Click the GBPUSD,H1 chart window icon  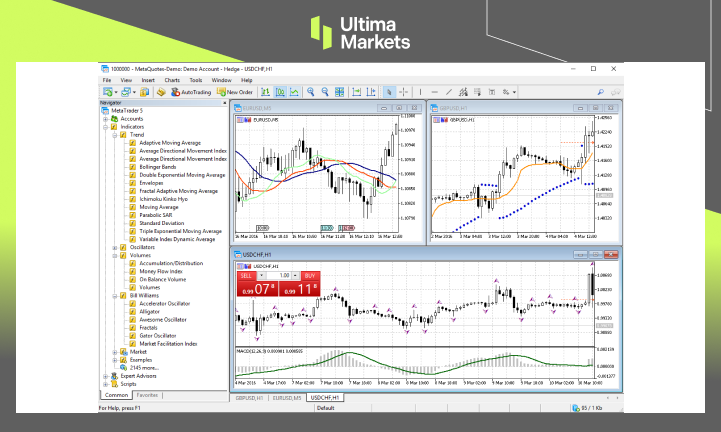pyautogui.click(x=434, y=108)
